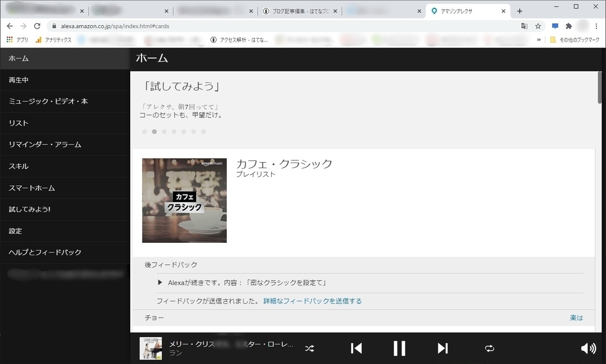The height and width of the screenshot is (364, 606).
Task: Open the アクセス解析 bookmark
Action: 239,40
